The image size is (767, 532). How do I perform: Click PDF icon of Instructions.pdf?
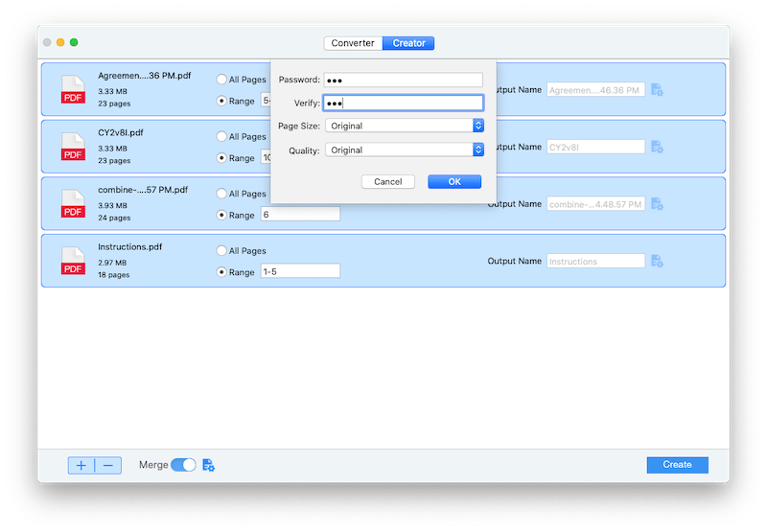(73, 261)
